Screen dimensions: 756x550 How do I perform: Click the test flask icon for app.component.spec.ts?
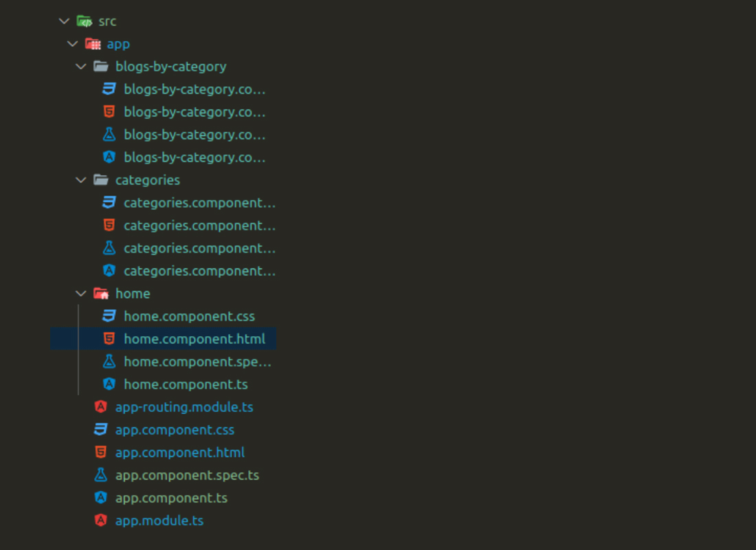tap(100, 474)
